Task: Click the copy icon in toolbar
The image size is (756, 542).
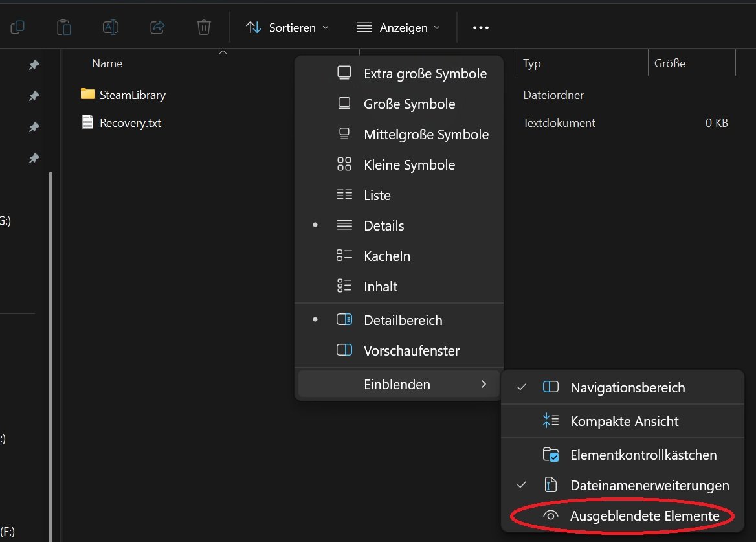Action: 17,27
